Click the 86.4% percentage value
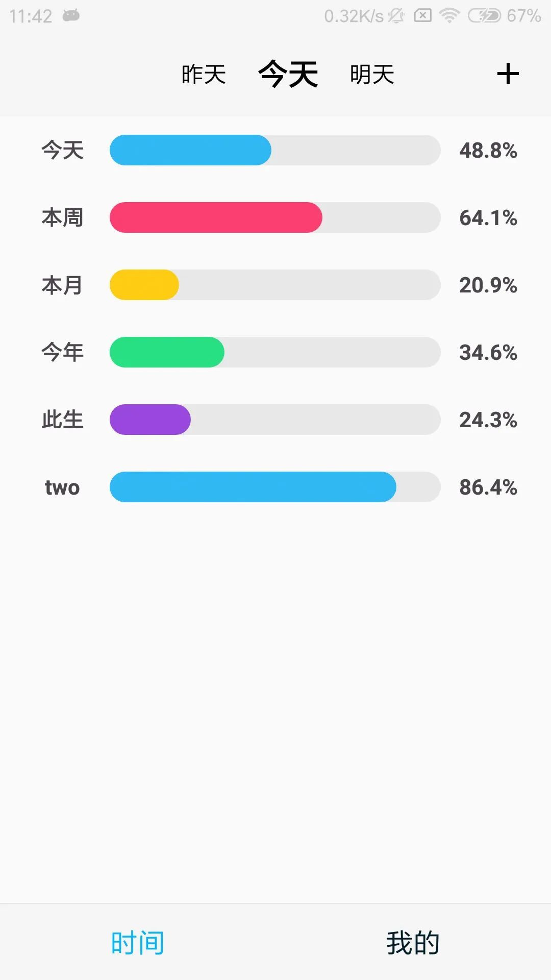 click(x=488, y=487)
